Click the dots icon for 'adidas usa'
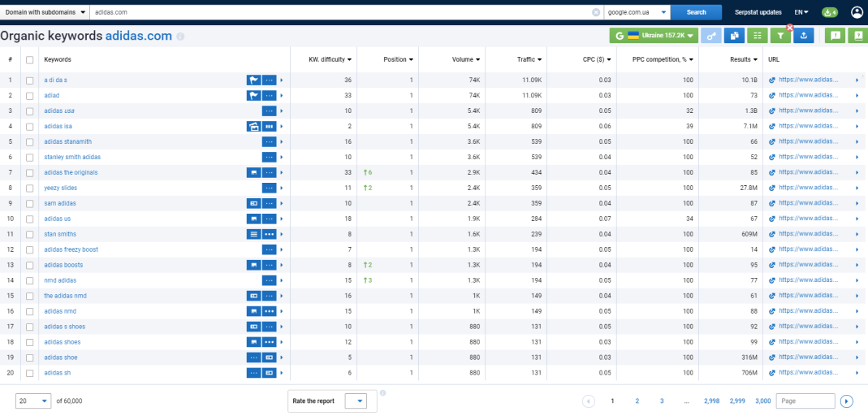Screen dimensions: 868x416 coord(269,110)
